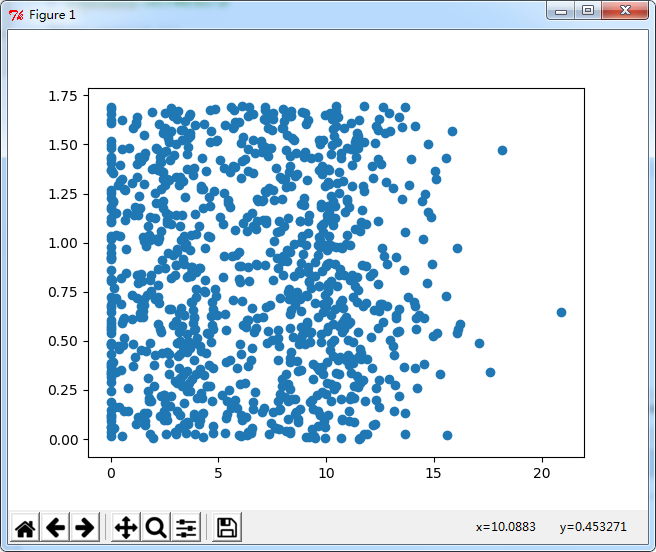Open the Configure subplots sliders tool
Screen dimensions: 656x552
pyautogui.click(x=186, y=527)
